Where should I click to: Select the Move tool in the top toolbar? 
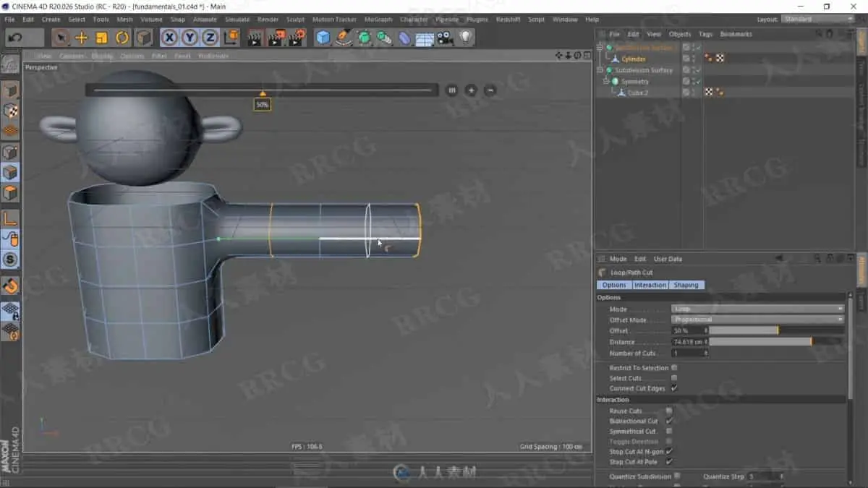[81, 38]
